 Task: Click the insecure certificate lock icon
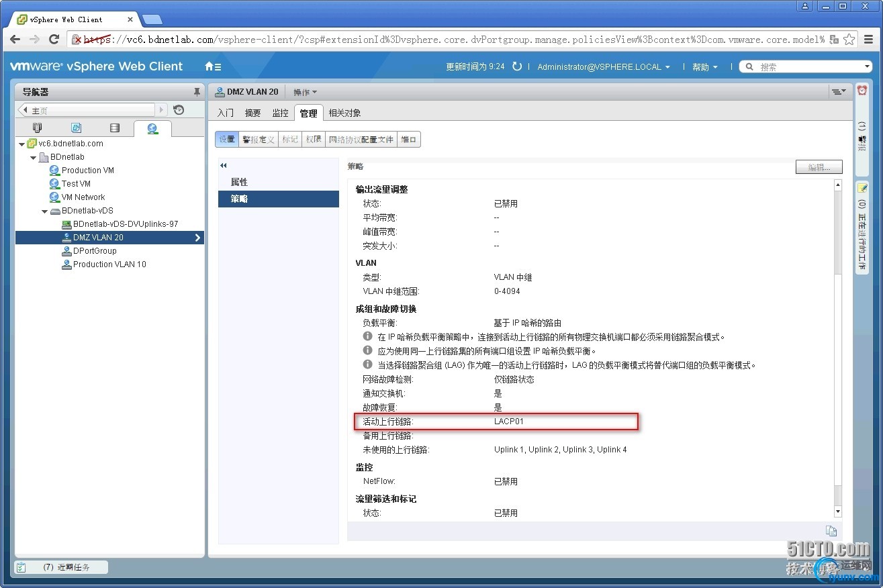(x=77, y=39)
